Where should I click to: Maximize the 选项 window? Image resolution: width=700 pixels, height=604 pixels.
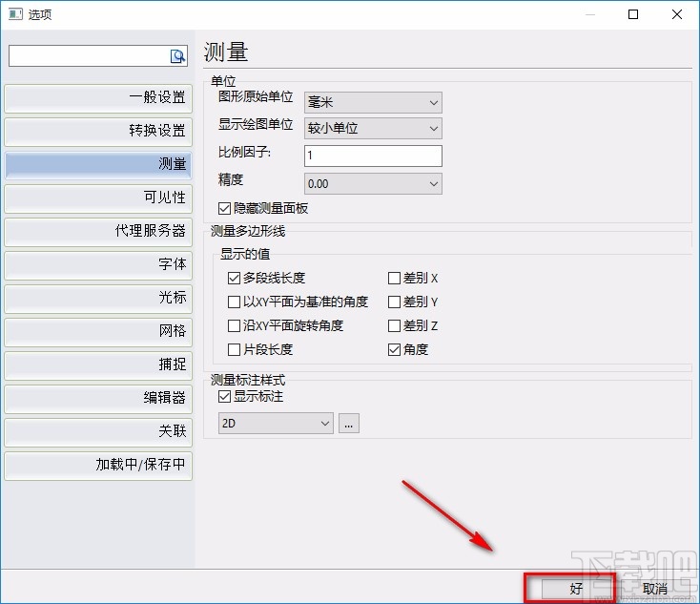(x=633, y=14)
